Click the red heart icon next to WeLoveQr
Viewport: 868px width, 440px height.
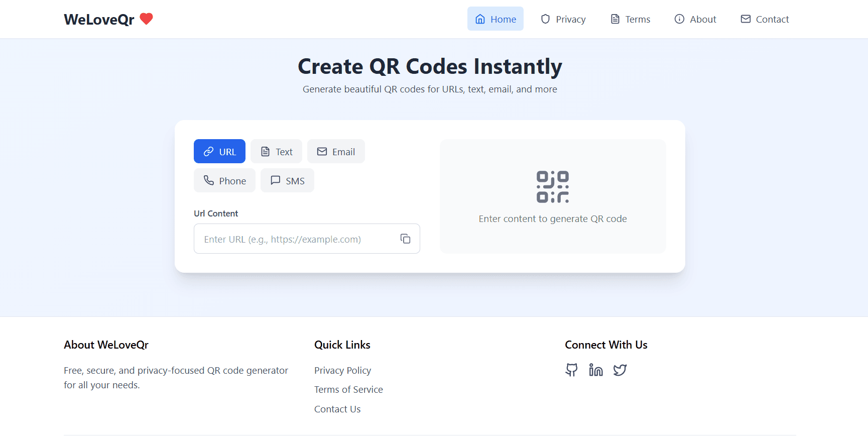(146, 19)
